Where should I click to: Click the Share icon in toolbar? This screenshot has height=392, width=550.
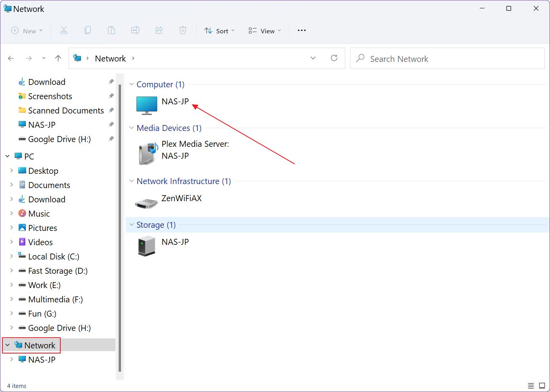pos(159,31)
